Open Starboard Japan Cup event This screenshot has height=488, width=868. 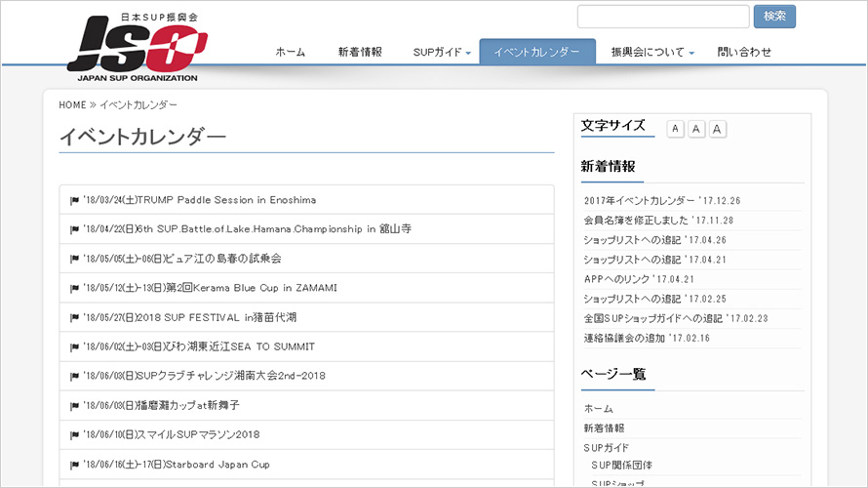(176, 465)
